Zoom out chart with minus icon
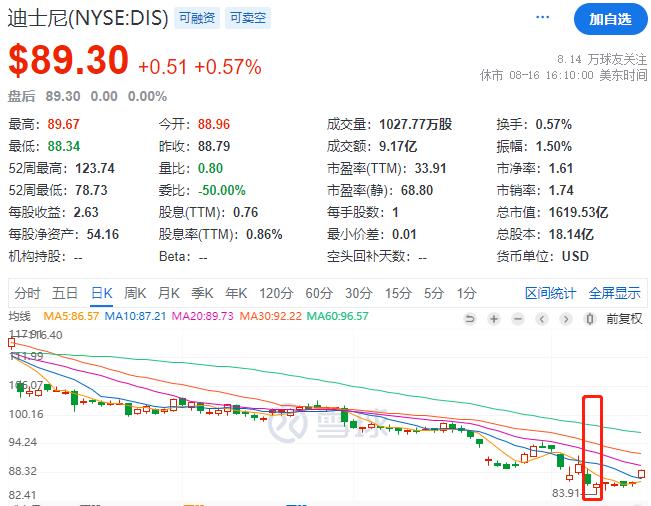This screenshot has width=651, height=506. [518, 319]
